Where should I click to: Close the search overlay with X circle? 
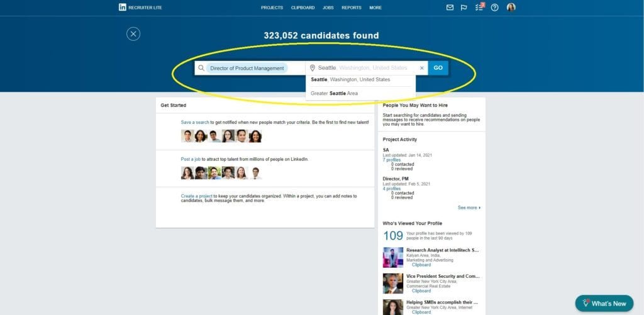click(133, 34)
